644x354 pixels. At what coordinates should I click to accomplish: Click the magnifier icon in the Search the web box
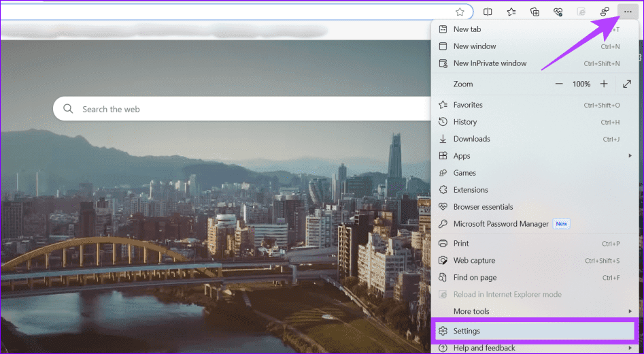pos(68,109)
